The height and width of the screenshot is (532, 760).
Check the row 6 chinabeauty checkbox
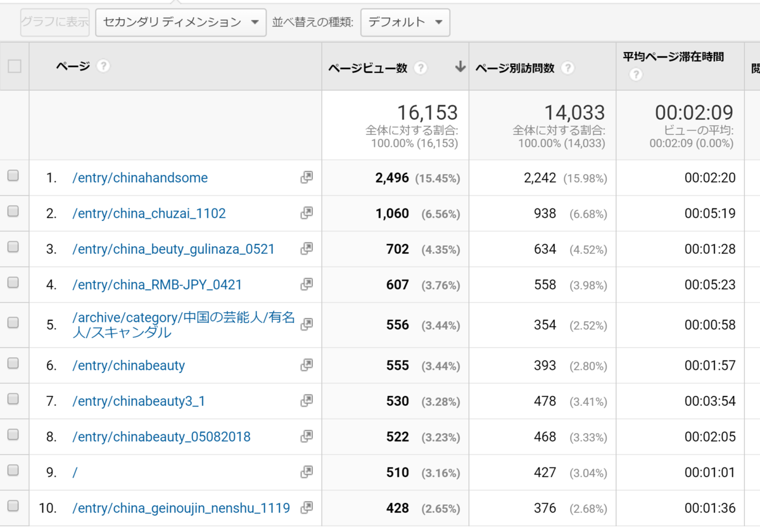(x=13, y=364)
